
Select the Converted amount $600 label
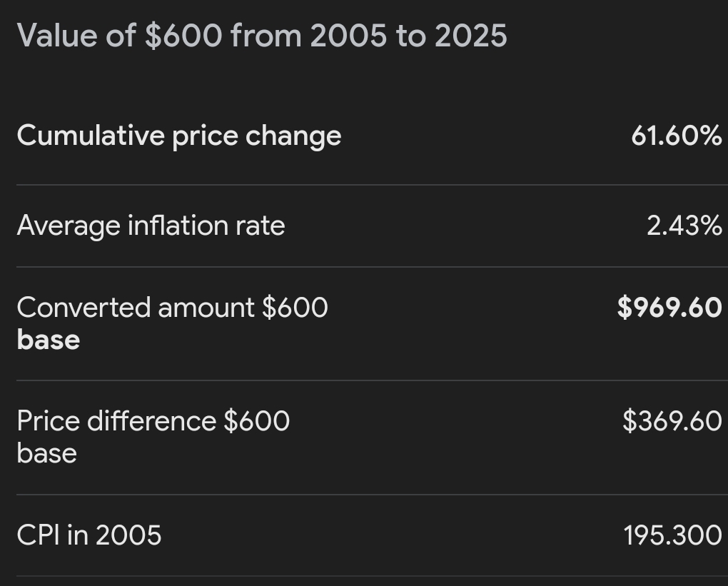[172, 308]
